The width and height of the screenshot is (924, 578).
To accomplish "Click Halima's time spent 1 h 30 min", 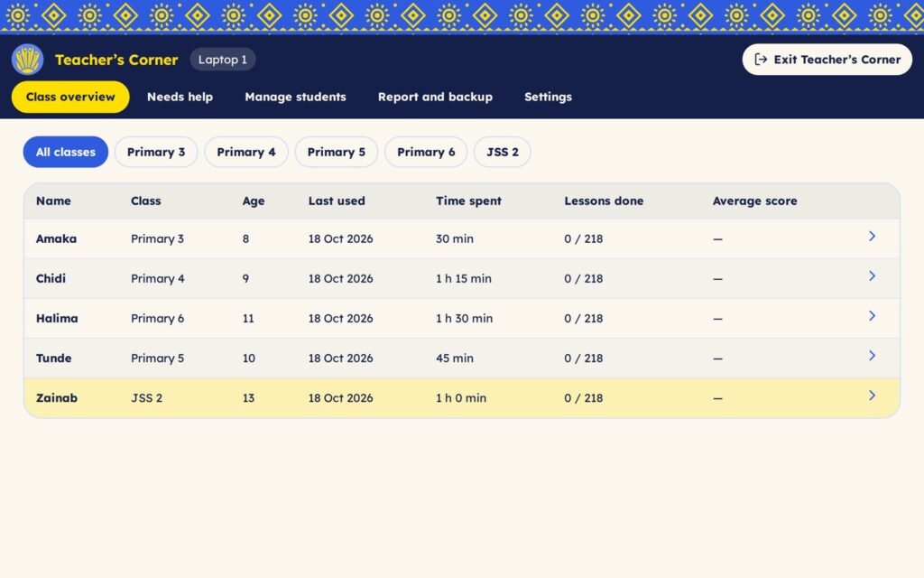I will pos(464,319).
